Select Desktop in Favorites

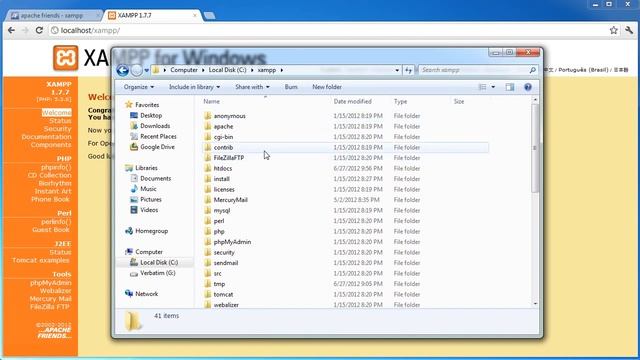151,116
